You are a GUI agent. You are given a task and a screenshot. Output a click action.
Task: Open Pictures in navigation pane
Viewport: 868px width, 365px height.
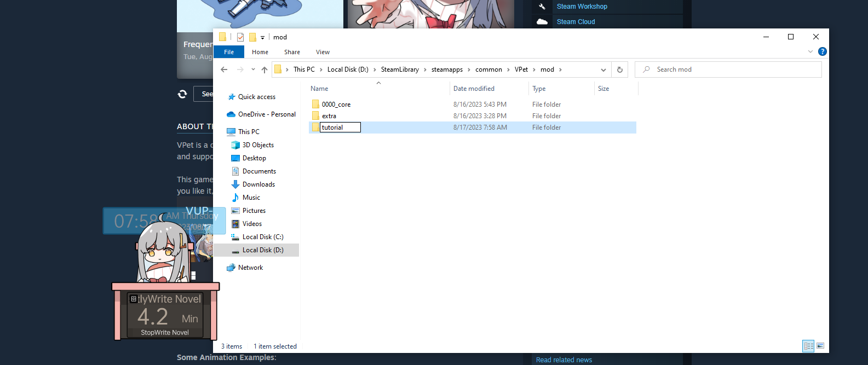254,211
